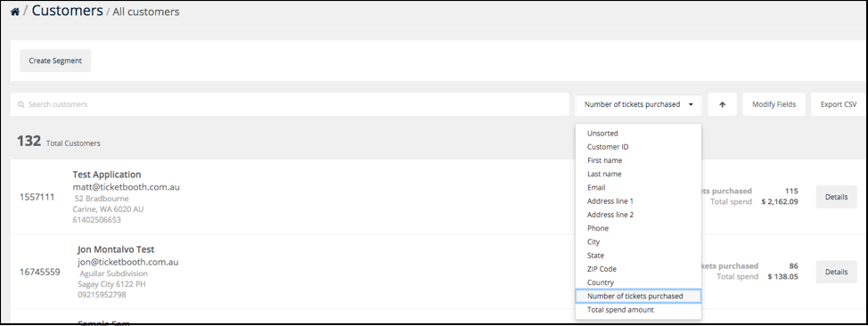Screen dimensions: 868x326
Task: Go to the home icon in breadcrumb
Action: pyautogui.click(x=14, y=12)
